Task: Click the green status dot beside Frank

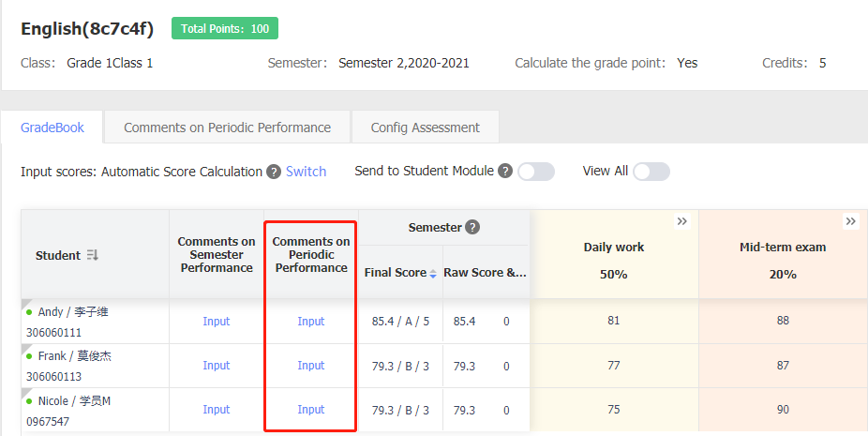Action: pos(29,356)
